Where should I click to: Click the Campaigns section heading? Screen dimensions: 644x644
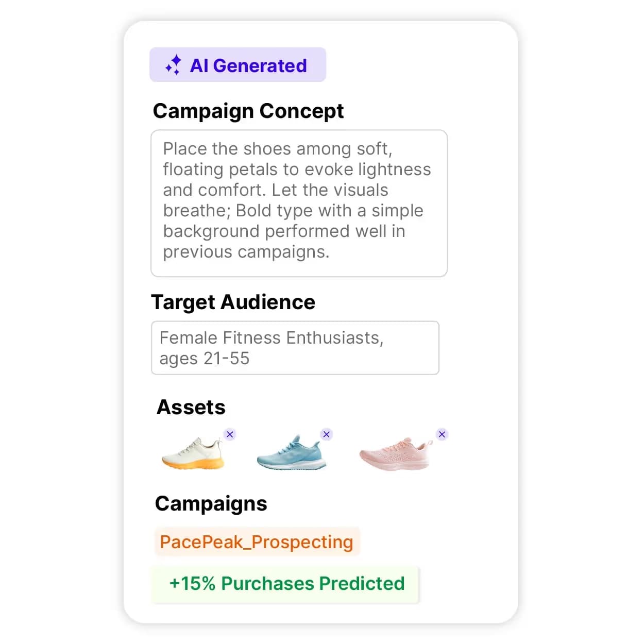coord(211,504)
